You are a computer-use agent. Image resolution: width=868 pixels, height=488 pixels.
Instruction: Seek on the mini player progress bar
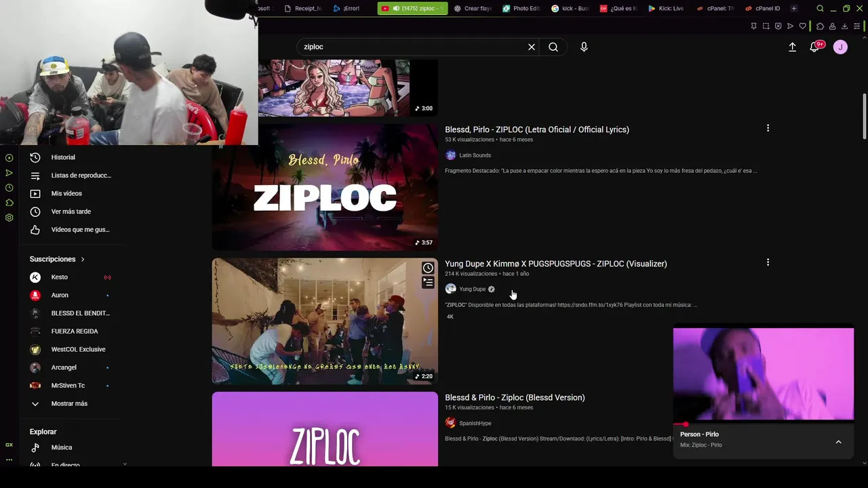pyautogui.click(x=764, y=424)
